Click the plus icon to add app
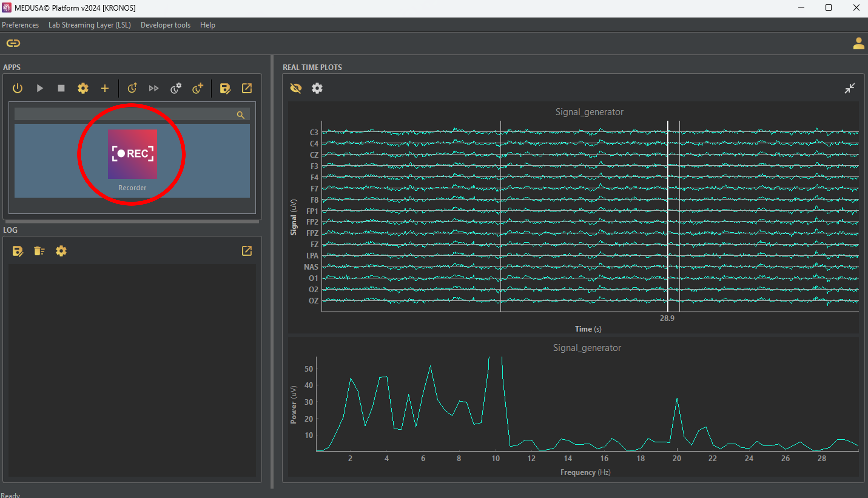Viewport: 868px width, 498px height. (x=105, y=89)
